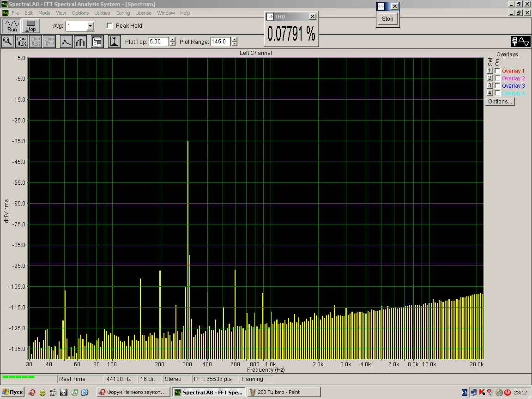Viewport: 532px width, 399px height.
Task: Click the Run analyzer button
Action: [x=12, y=26]
